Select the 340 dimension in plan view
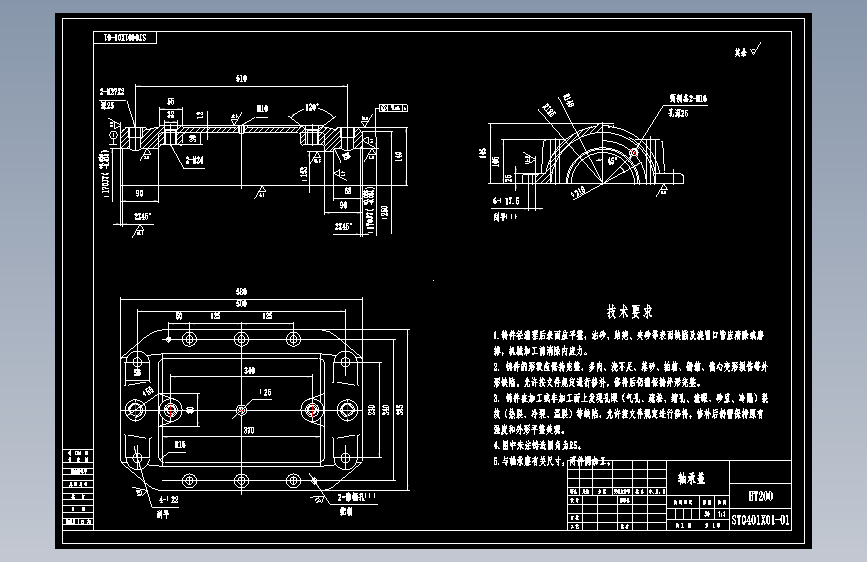Screen dimensions: 867x562 point(249,370)
